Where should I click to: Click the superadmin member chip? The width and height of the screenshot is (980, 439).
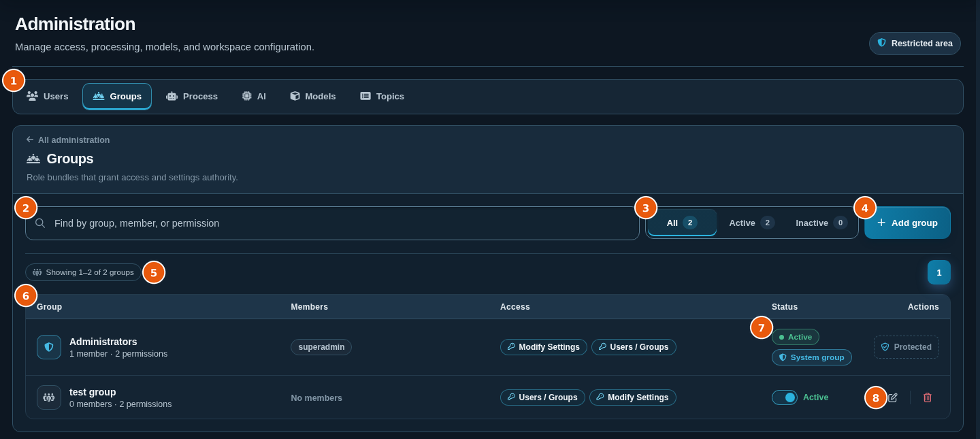[x=321, y=347]
